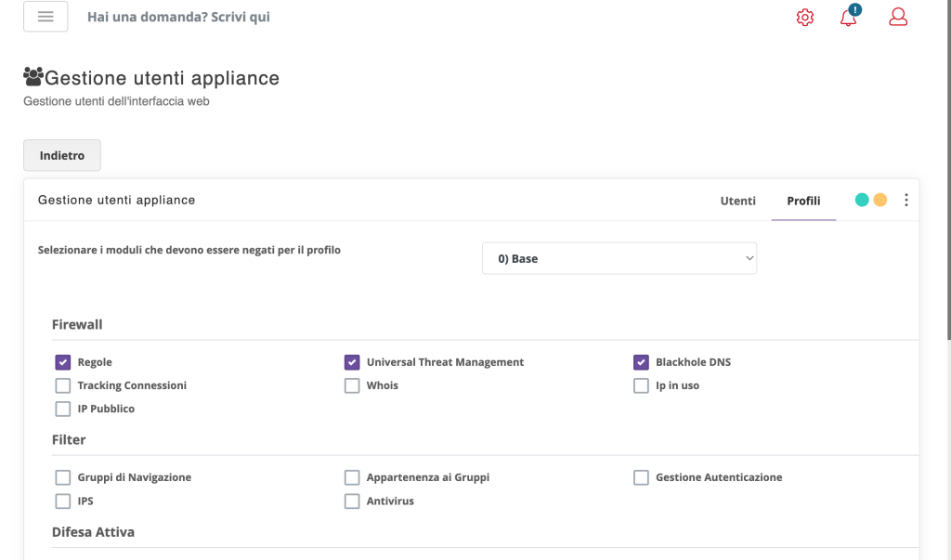The height and width of the screenshot is (560, 951).
Task: Toggle the Gestione Autenticazione checkbox
Action: tap(641, 476)
